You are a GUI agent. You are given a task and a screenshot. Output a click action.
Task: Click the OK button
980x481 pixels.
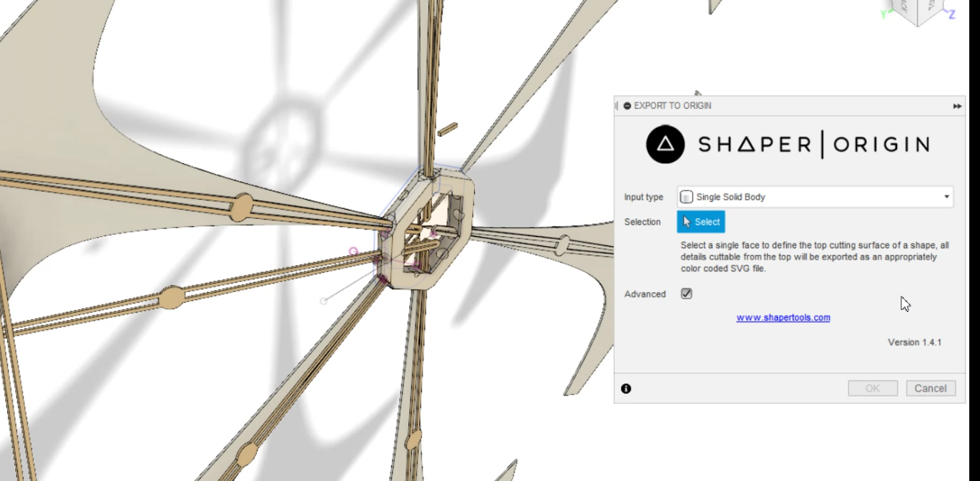(873, 389)
